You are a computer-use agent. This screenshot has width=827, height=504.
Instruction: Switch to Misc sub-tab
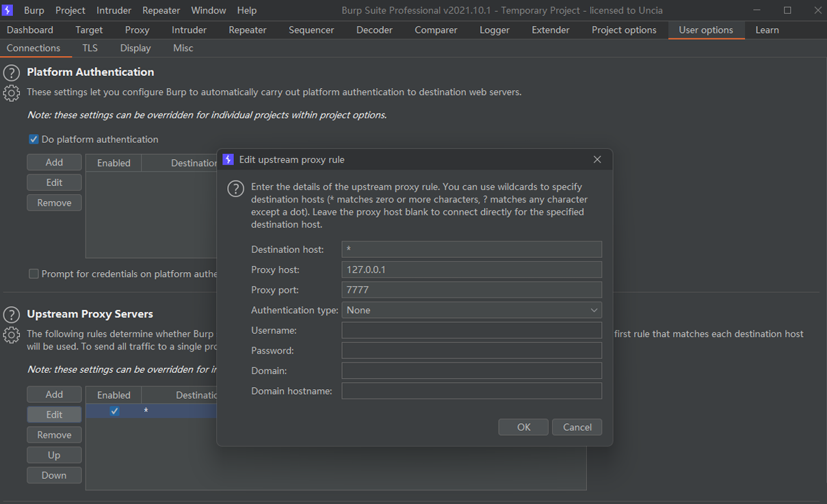tap(183, 49)
